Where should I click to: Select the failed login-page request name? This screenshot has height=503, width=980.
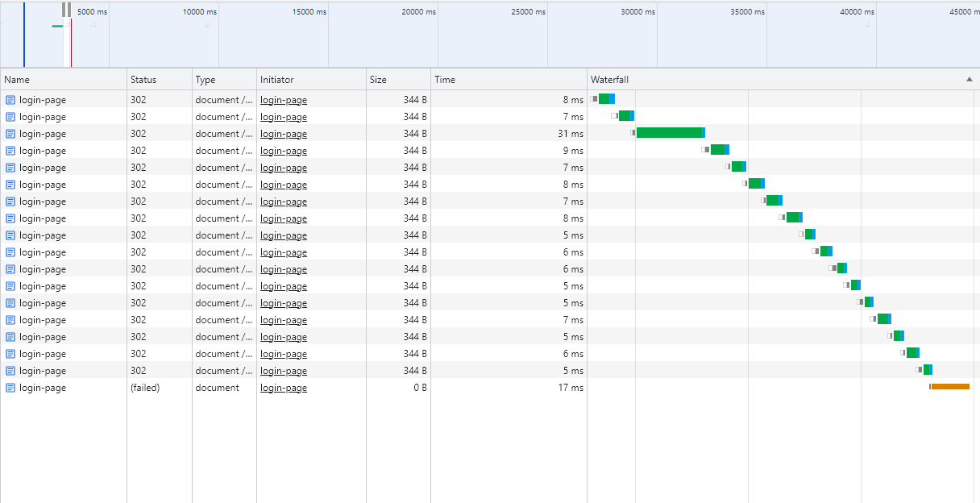43,388
